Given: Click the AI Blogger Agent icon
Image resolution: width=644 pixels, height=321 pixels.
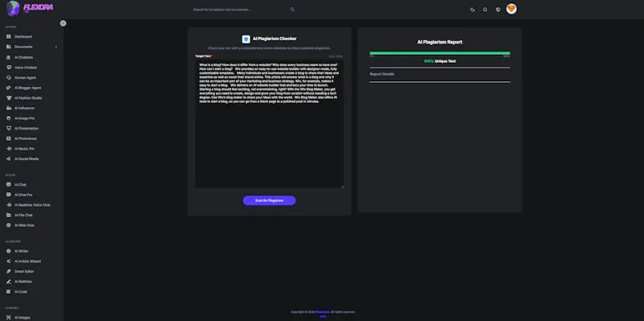Looking at the screenshot, I should [x=9, y=88].
